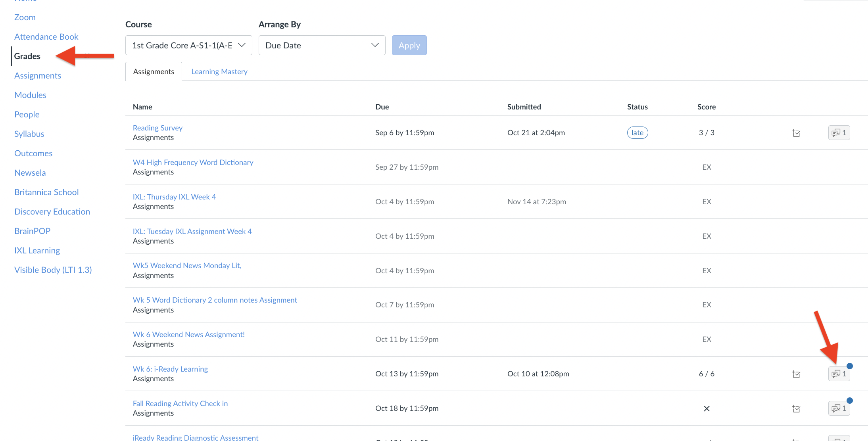Open Wk 6 Weekend News Assignment!
The width and height of the screenshot is (868, 441).
tap(189, 335)
